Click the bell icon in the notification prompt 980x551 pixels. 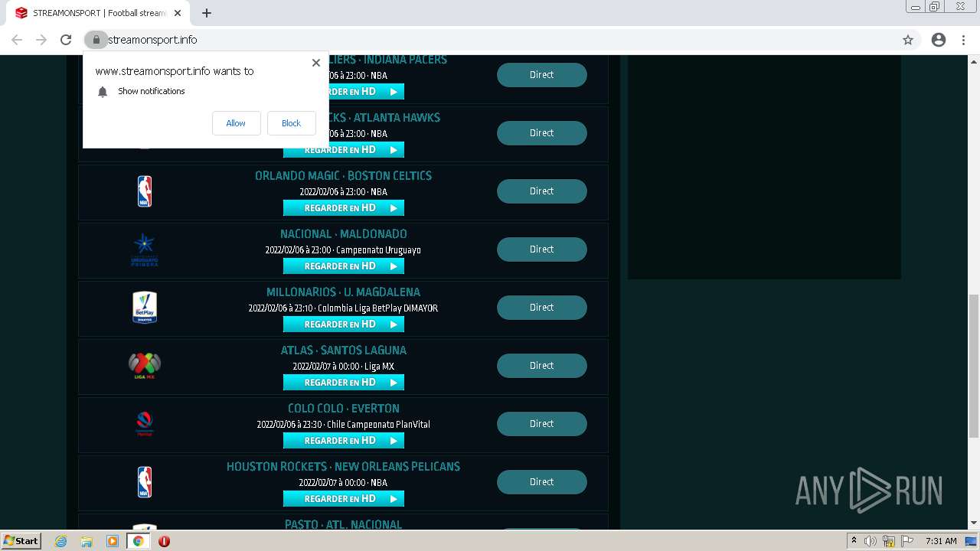point(103,92)
